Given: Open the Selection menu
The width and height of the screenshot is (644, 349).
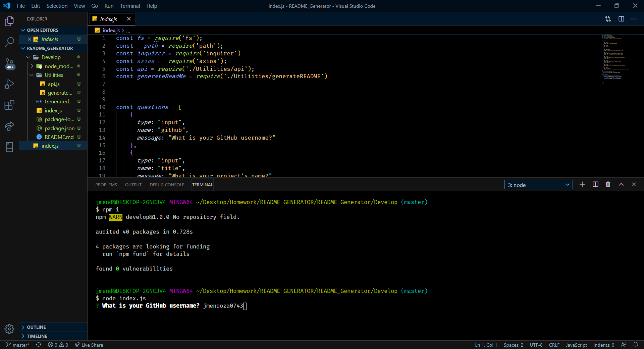Looking at the screenshot, I should pos(57,6).
